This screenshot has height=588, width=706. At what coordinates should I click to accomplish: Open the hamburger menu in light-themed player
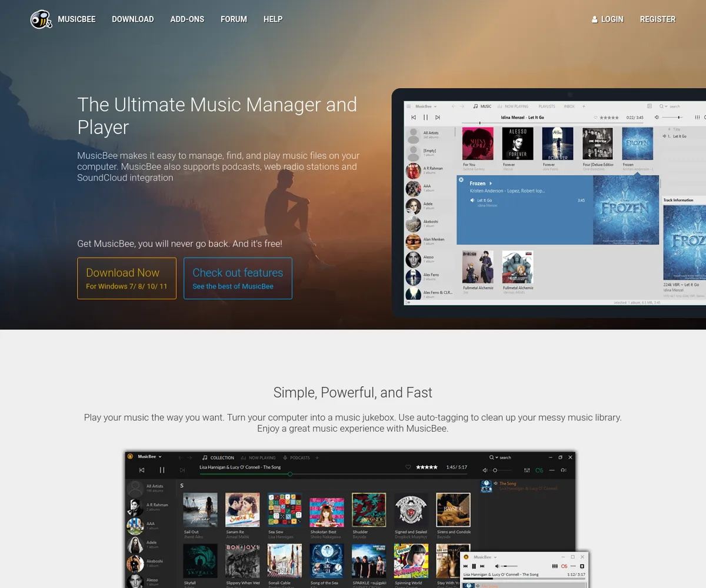coord(409,106)
